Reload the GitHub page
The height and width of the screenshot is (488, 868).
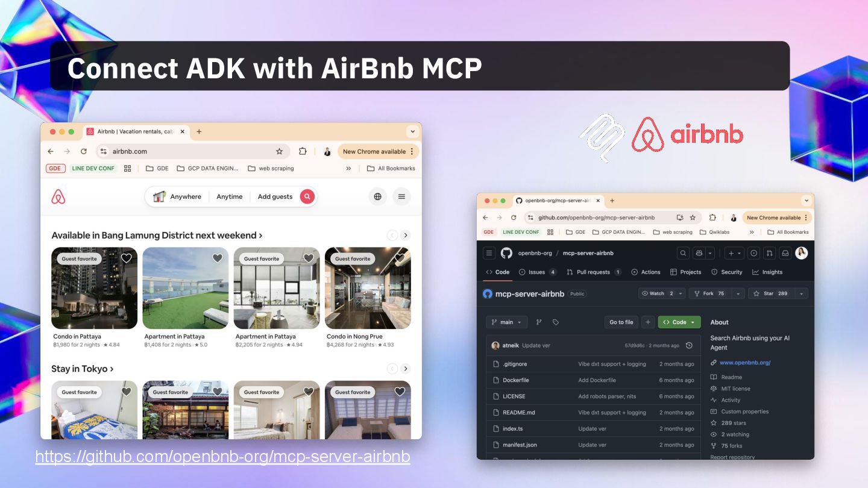514,217
